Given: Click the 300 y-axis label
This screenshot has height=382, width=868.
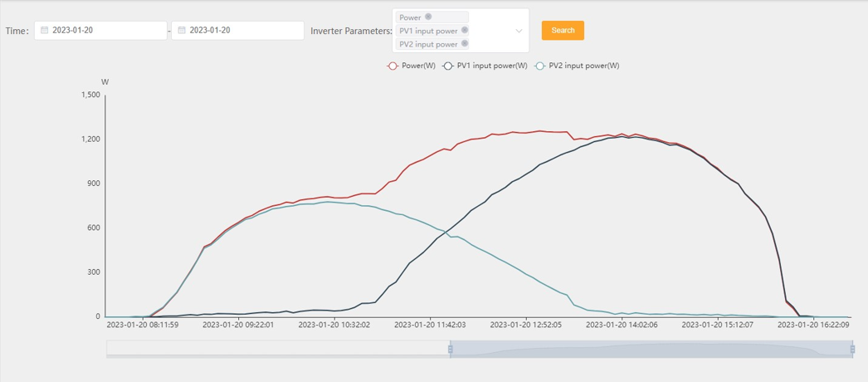Looking at the screenshot, I should pyautogui.click(x=94, y=272).
